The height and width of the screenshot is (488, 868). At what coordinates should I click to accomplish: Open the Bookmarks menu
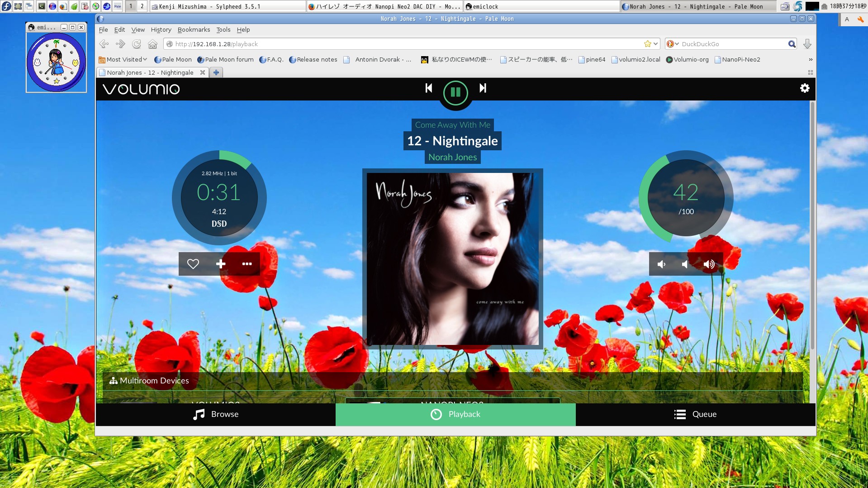click(x=194, y=29)
